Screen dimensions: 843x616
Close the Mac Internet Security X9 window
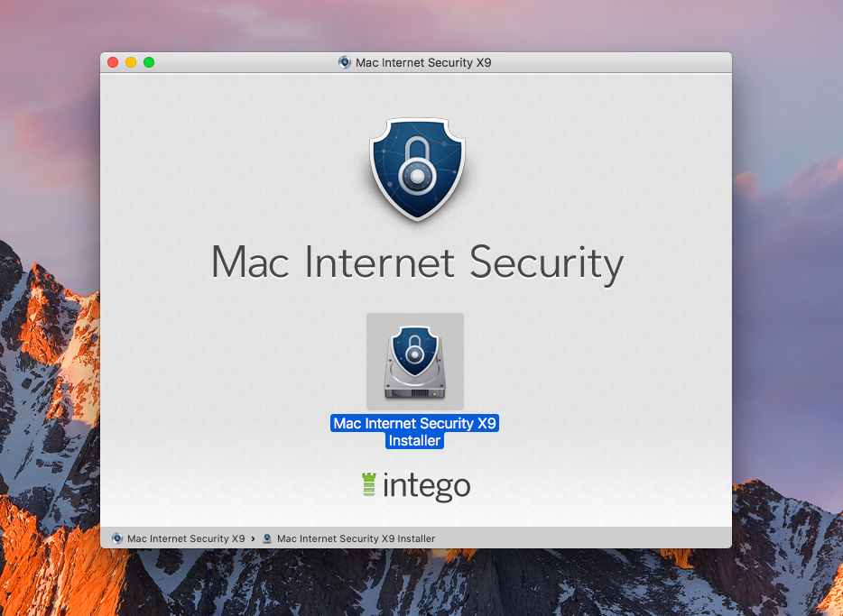(113, 62)
